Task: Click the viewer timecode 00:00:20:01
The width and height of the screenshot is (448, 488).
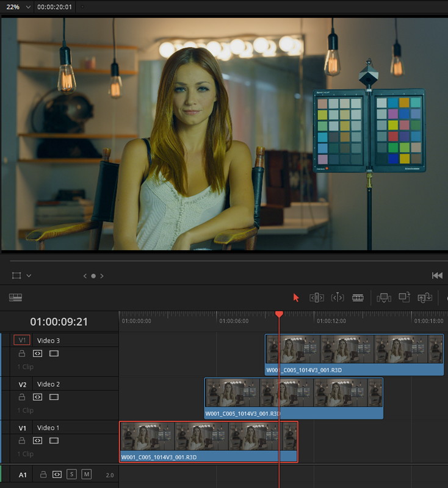Action: pyautogui.click(x=54, y=7)
